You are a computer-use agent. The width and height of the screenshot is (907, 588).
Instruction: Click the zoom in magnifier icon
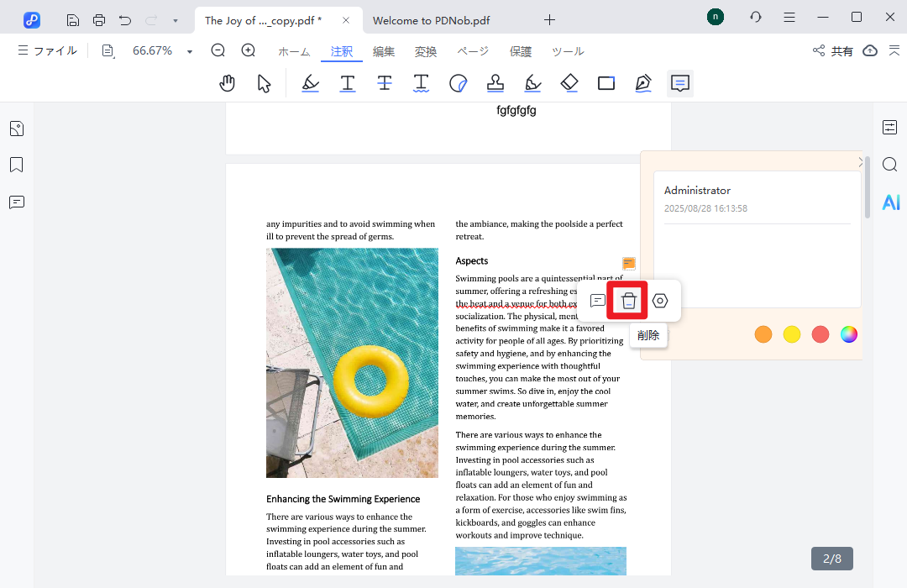249,50
